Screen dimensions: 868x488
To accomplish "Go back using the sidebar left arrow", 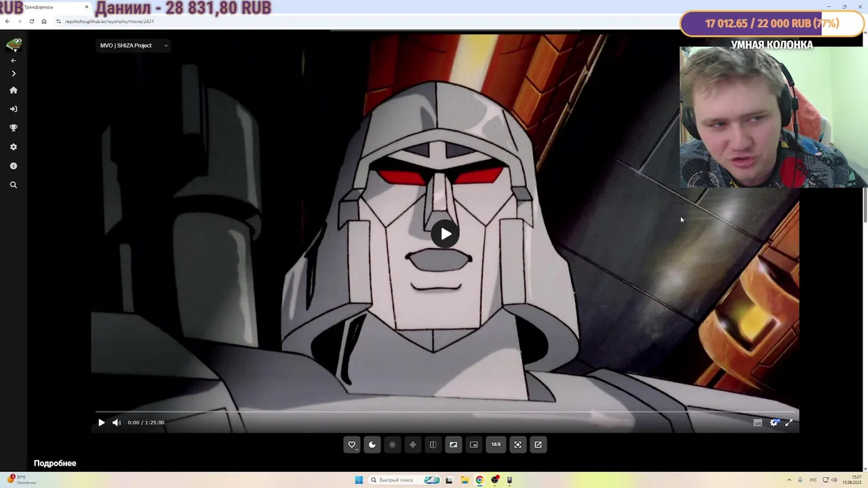I will 13,60.
